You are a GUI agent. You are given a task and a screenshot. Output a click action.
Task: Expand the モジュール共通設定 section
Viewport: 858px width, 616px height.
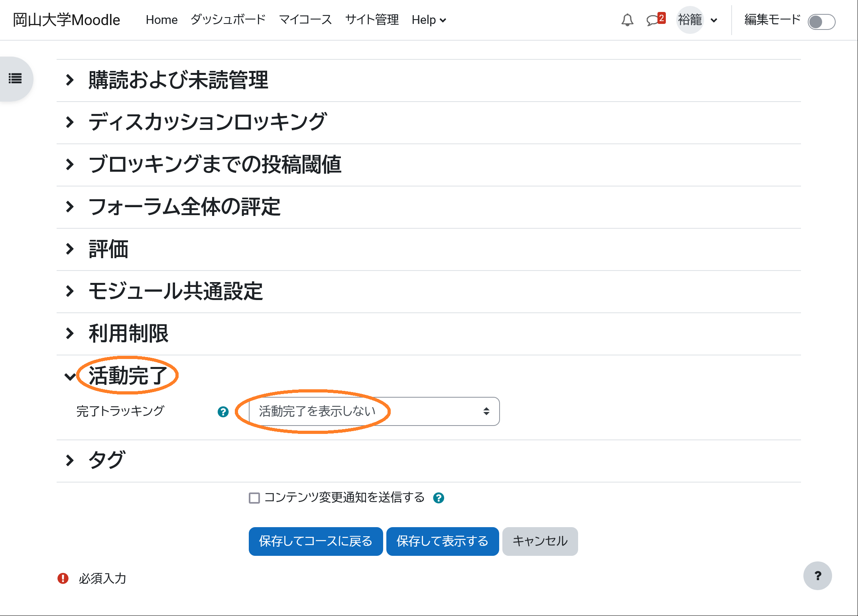[x=70, y=291]
